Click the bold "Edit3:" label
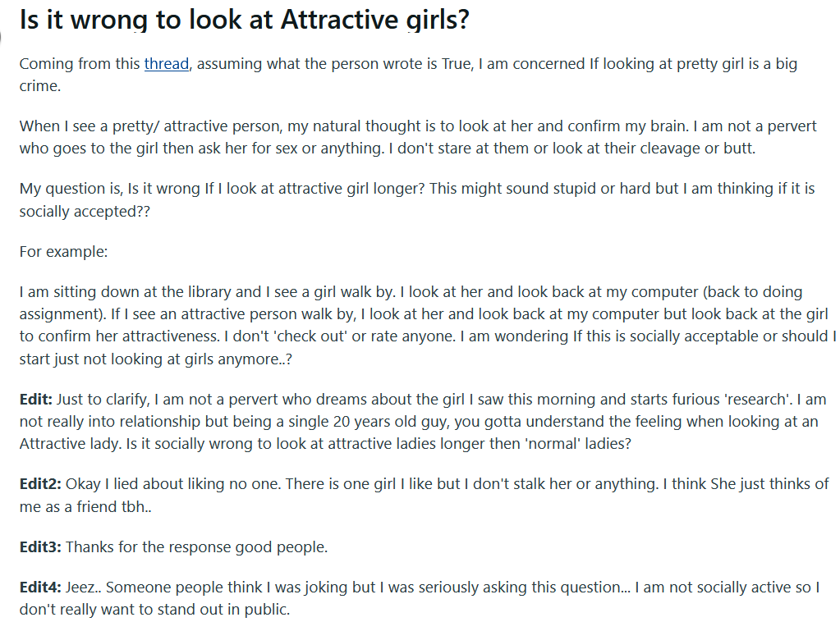 tap(40, 547)
